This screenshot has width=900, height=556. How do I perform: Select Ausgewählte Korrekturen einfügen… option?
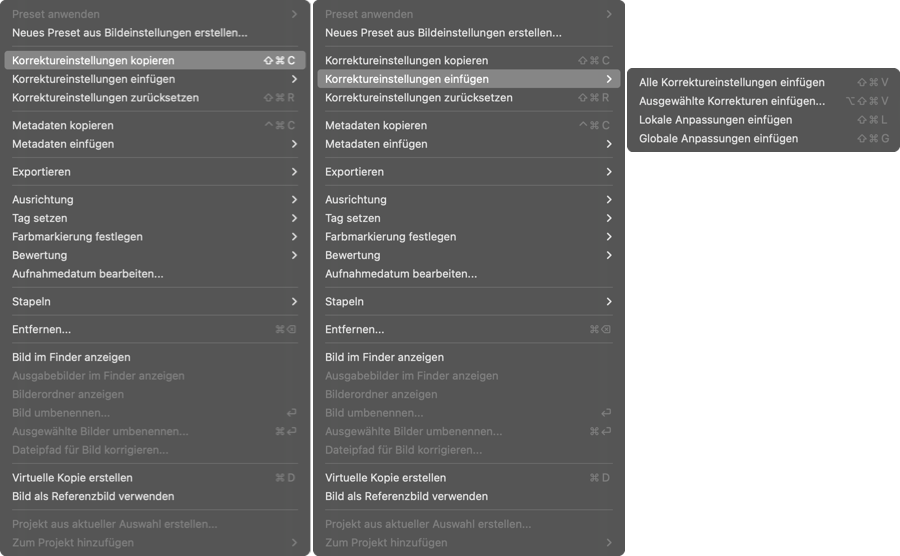click(x=763, y=101)
